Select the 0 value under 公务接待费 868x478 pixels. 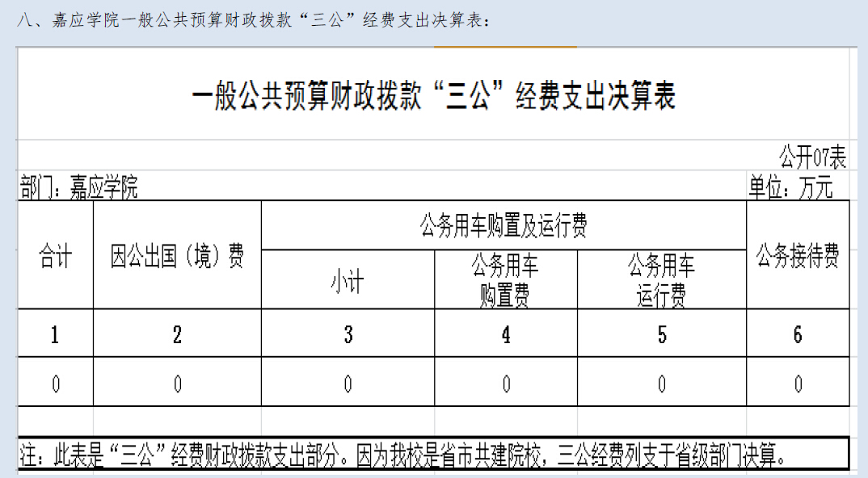(798, 382)
